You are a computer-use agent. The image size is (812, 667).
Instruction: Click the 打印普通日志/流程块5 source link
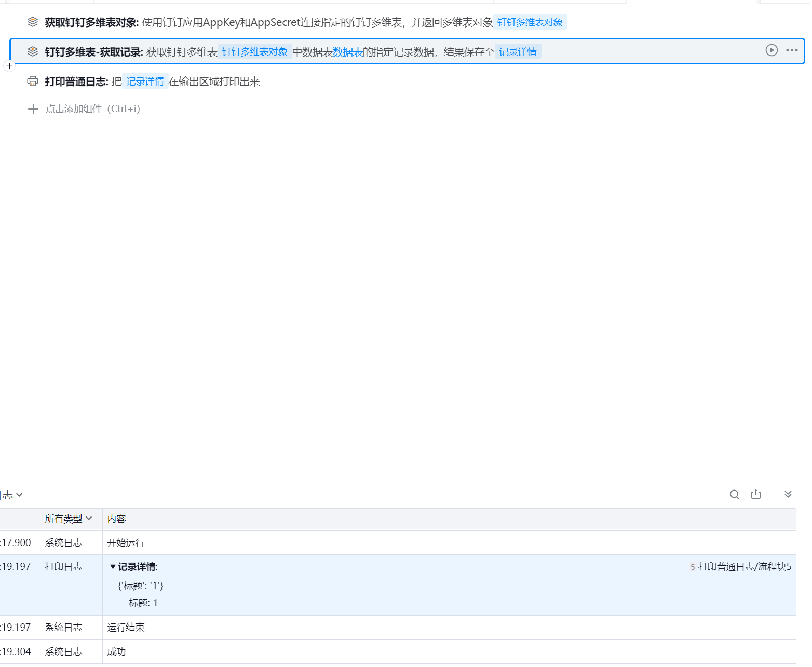pyautogui.click(x=744, y=567)
